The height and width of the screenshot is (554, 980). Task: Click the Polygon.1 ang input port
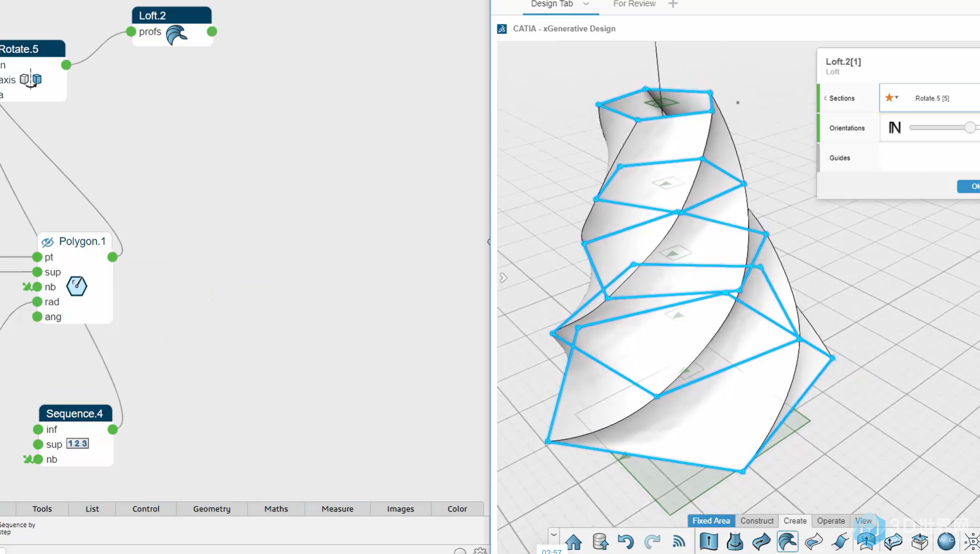37,317
